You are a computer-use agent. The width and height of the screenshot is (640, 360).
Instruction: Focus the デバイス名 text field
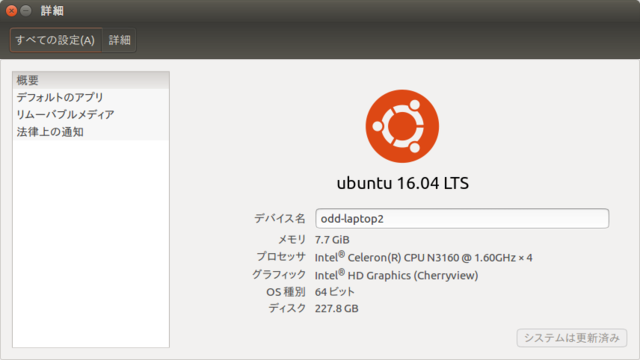(462, 218)
